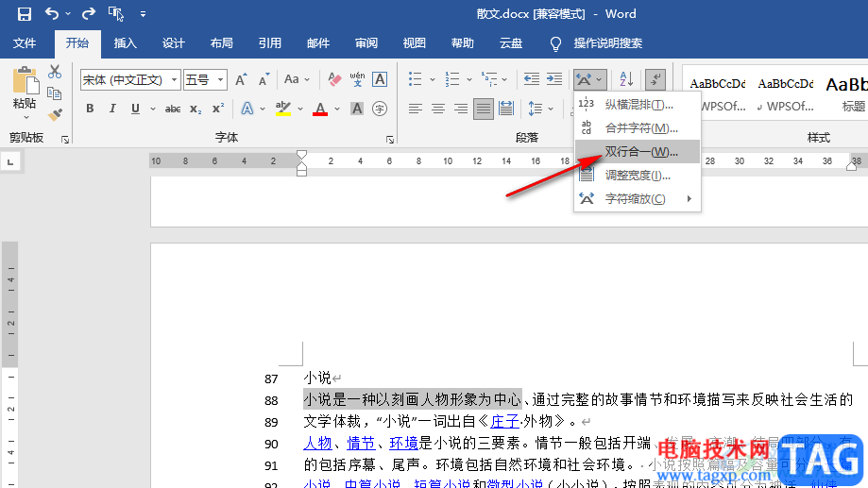Screen dimensions: 868x488
Task: Toggle Underline formatting
Action: pyautogui.click(x=135, y=109)
